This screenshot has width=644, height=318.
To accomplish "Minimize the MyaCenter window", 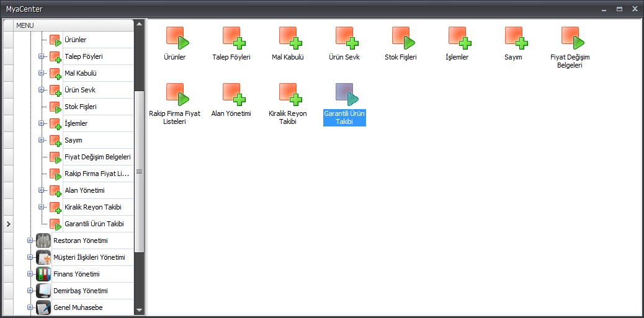I will click(603, 9).
